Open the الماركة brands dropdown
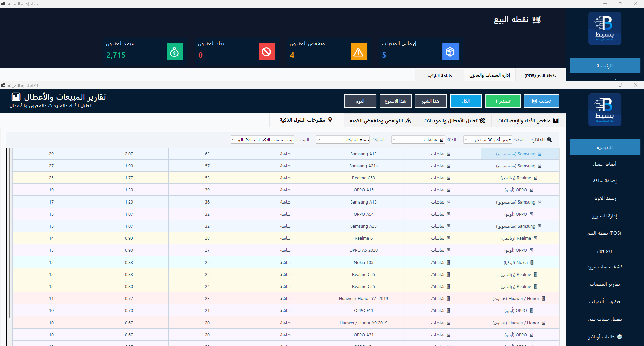Screen dimensions: 644x346 tap(343, 140)
